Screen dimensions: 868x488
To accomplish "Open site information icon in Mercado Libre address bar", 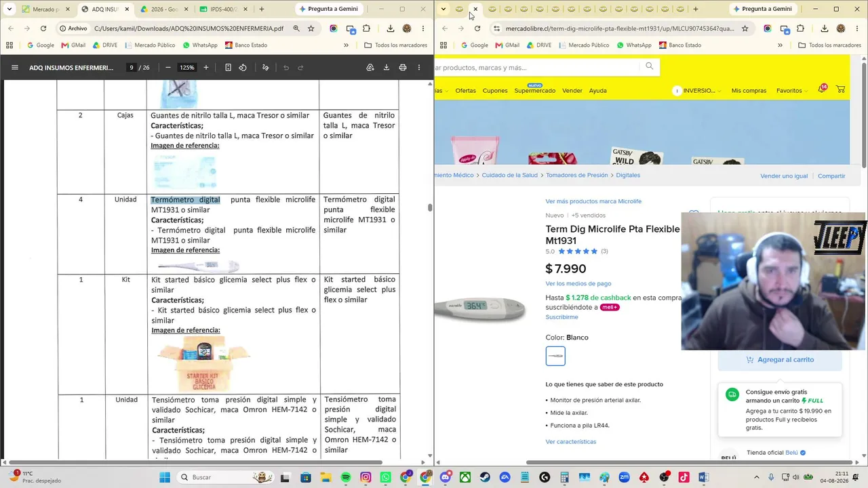I will 496,28.
